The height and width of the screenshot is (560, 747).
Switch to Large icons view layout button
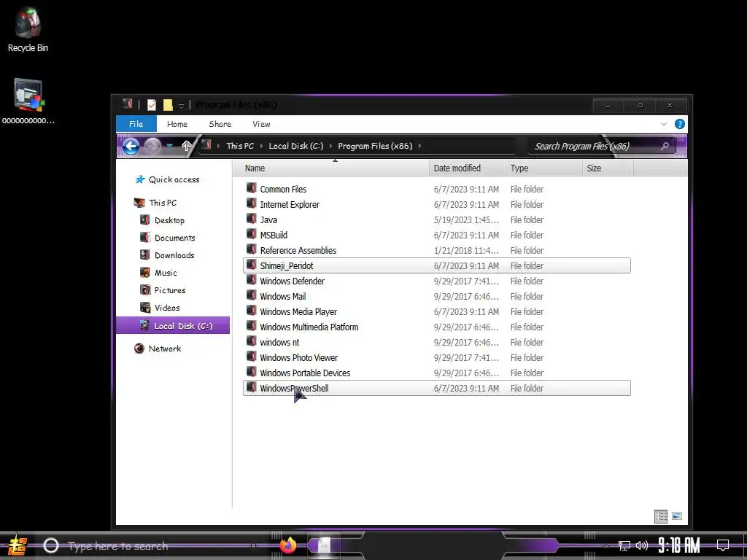tap(676, 516)
